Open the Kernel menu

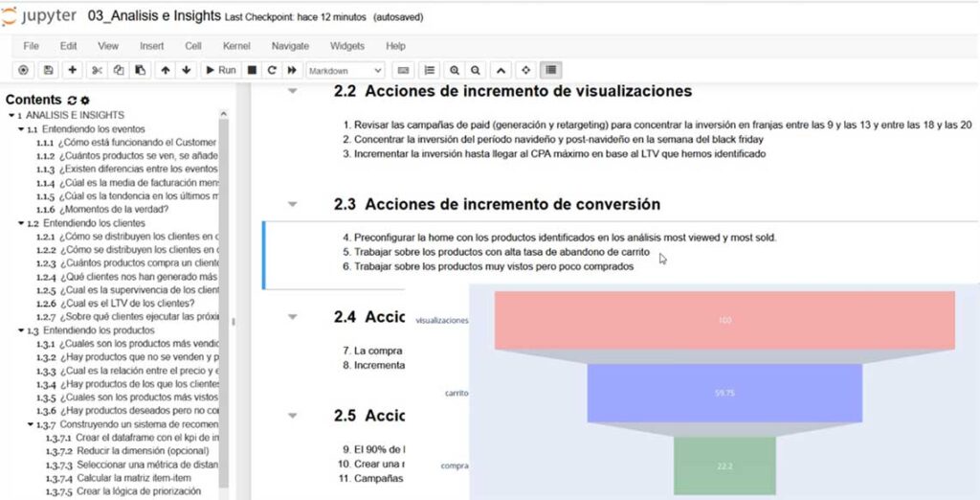tap(236, 46)
